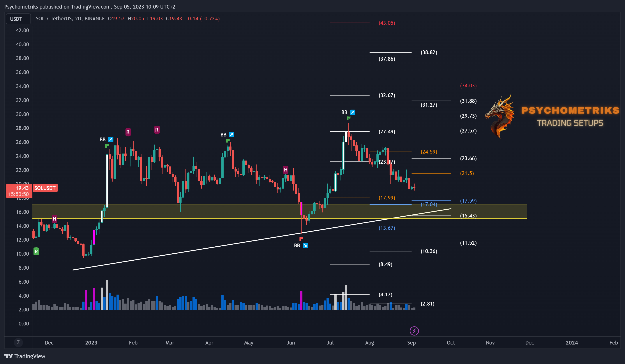Viewport: 625px width, 364px height.
Task: Click the blue (17.04) level label
Action: tap(429, 204)
